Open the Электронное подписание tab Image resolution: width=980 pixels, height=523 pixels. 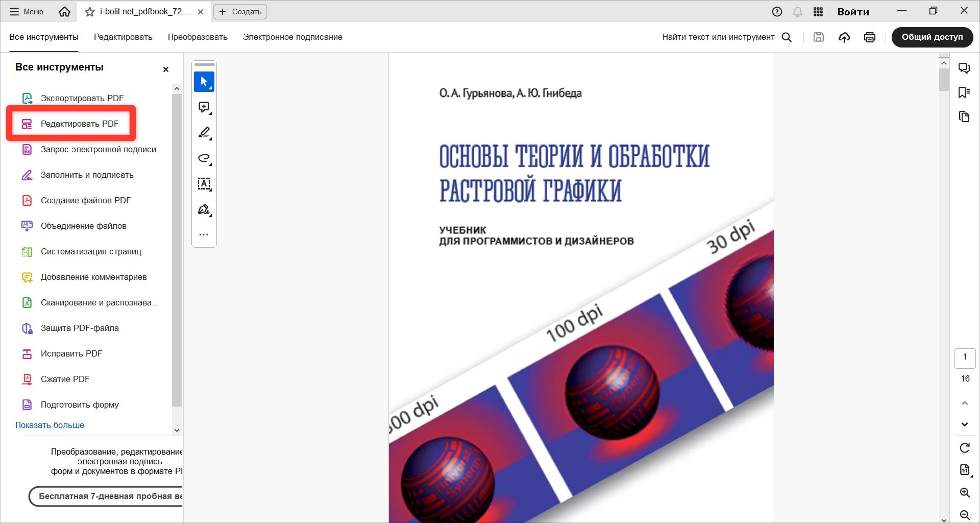[292, 37]
